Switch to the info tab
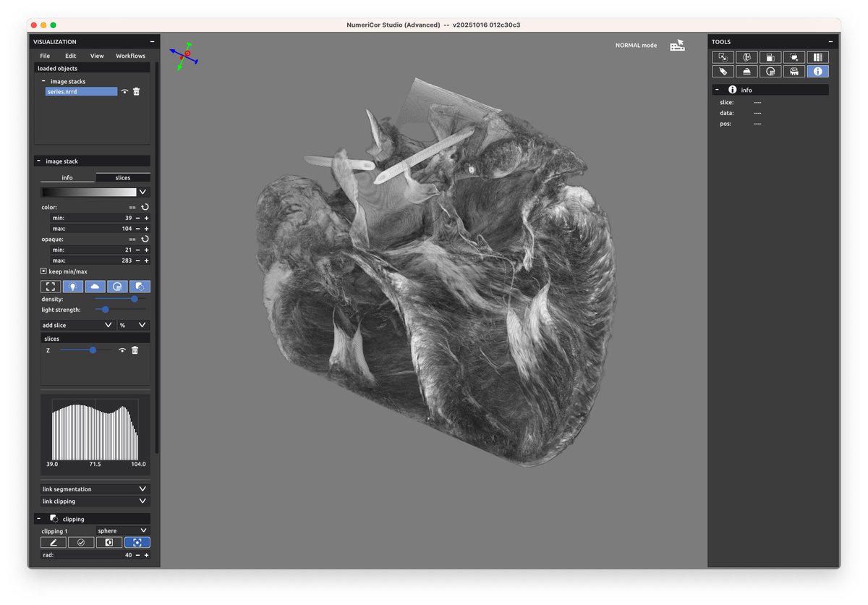The image size is (868, 605). (x=67, y=177)
